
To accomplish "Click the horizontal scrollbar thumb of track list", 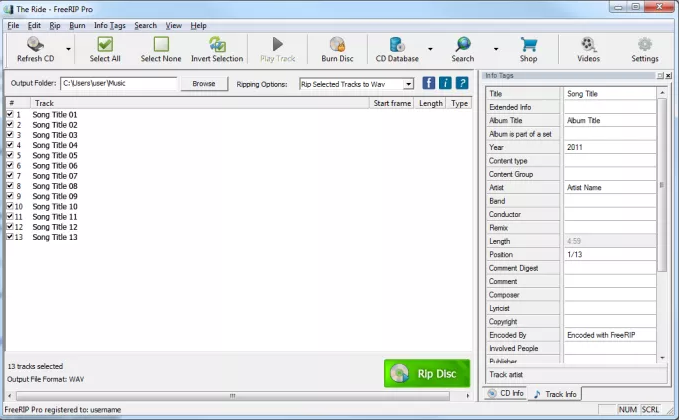I will tap(233, 396).
